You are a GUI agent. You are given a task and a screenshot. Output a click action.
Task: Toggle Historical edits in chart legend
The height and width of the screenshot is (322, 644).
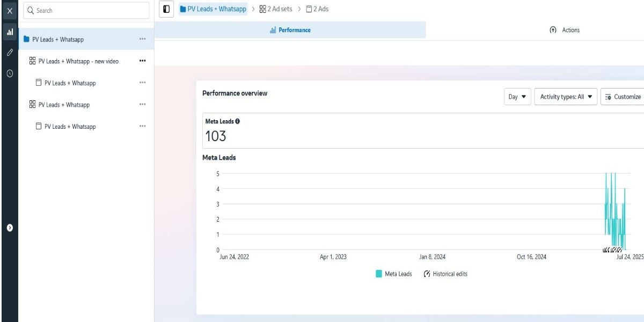point(445,274)
